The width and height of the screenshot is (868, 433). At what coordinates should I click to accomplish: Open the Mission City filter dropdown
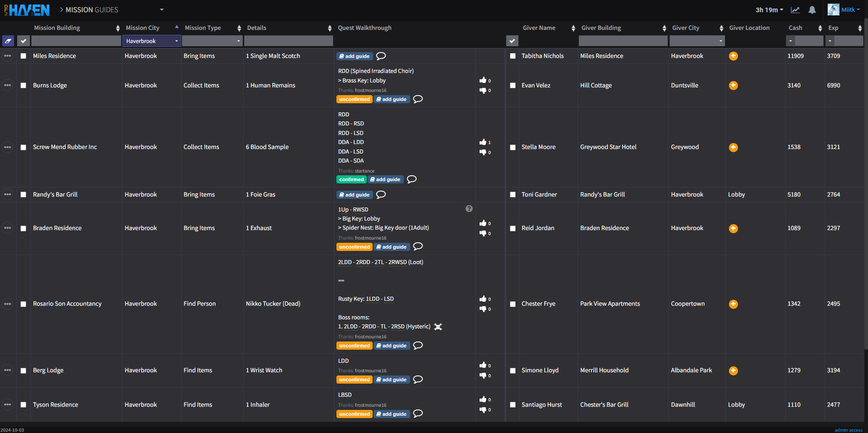(x=152, y=41)
